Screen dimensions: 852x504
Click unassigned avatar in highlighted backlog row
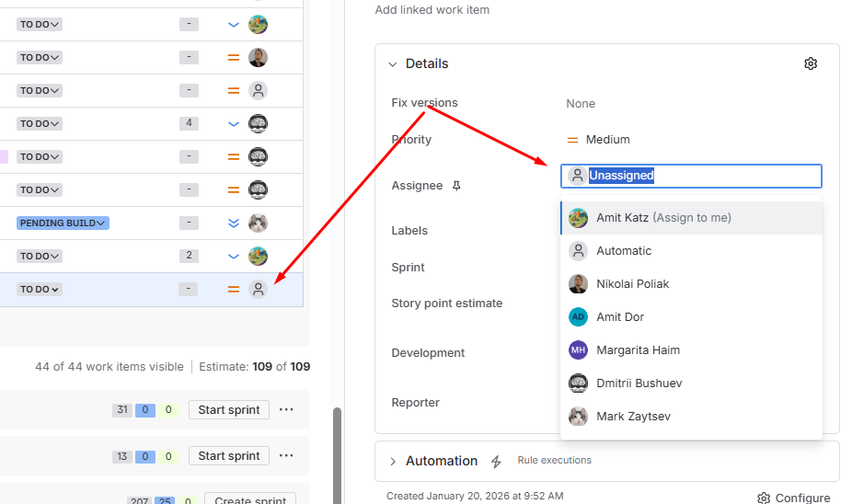pos(259,290)
